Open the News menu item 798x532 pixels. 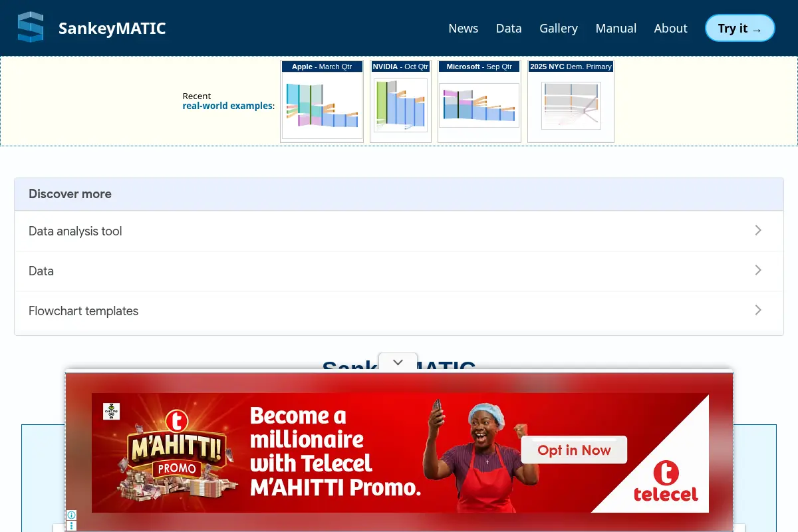[464, 29]
